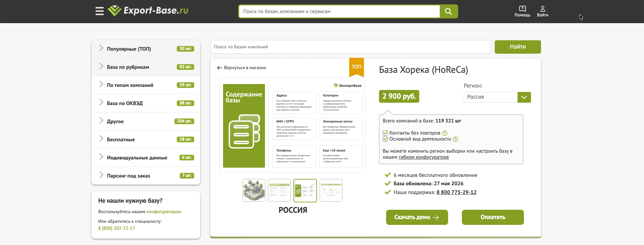This screenshot has width=644, height=245.
Task: Open Популярные (ТОП) category
Action: pos(146,49)
